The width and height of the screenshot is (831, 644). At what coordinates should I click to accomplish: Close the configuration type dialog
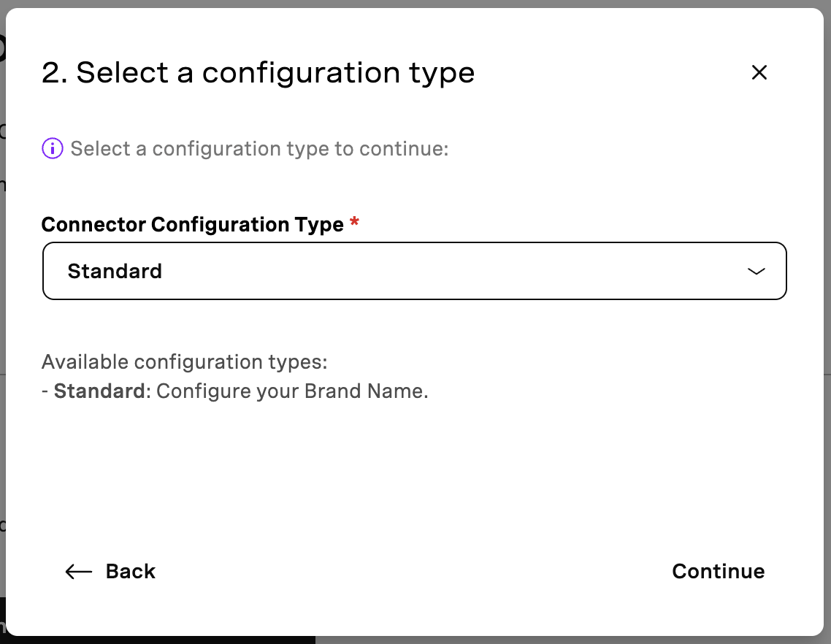759,72
